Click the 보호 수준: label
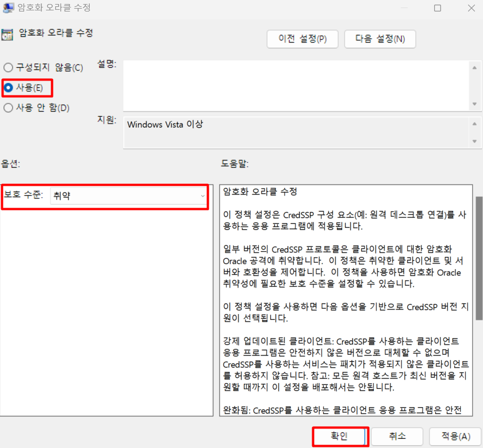 click(24, 195)
